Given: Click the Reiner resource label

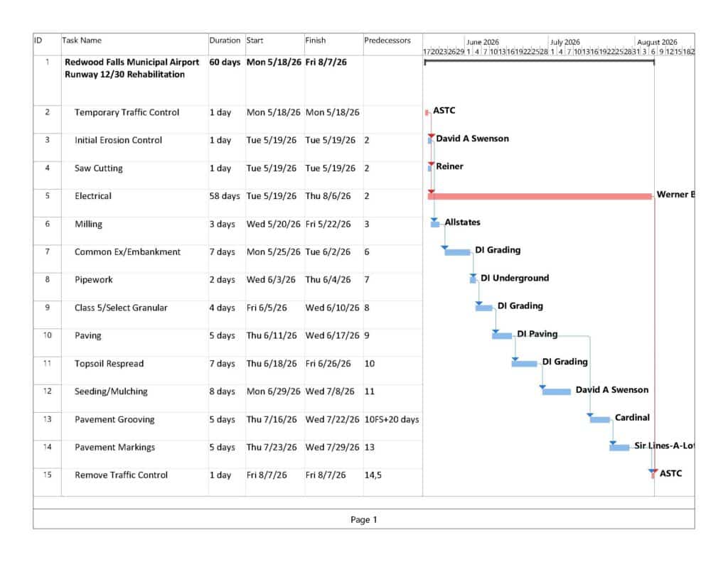Looking at the screenshot, I should tap(449, 166).
